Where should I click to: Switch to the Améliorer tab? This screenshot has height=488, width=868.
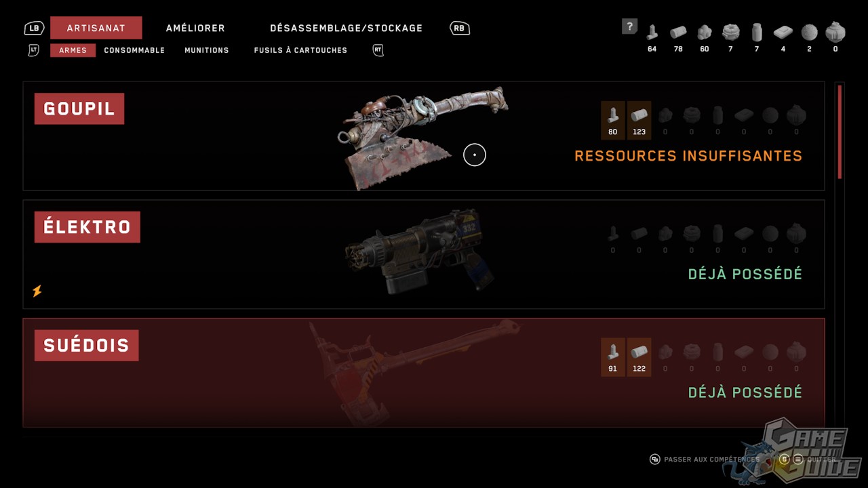pyautogui.click(x=195, y=28)
